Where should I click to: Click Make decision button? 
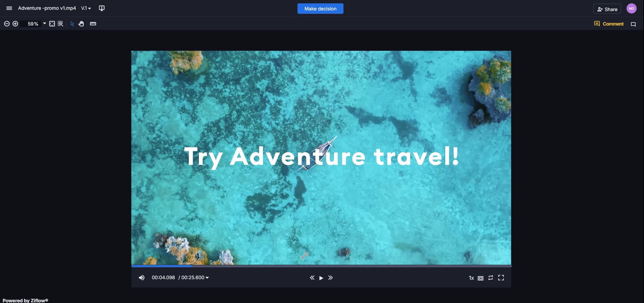[320, 9]
